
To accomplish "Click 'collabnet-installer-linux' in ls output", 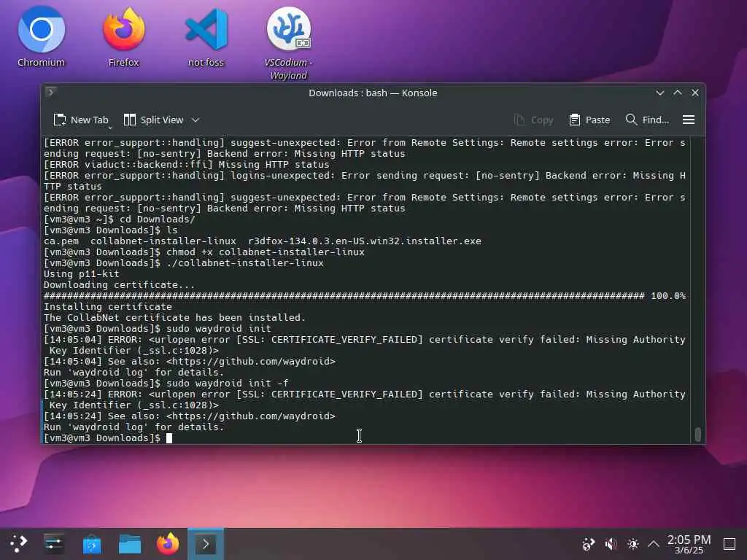I will [x=163, y=241].
